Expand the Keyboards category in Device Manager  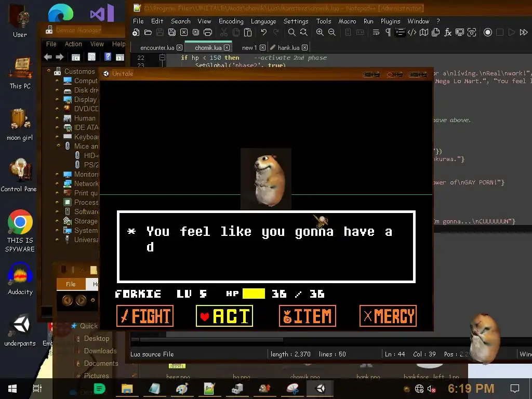point(57,137)
